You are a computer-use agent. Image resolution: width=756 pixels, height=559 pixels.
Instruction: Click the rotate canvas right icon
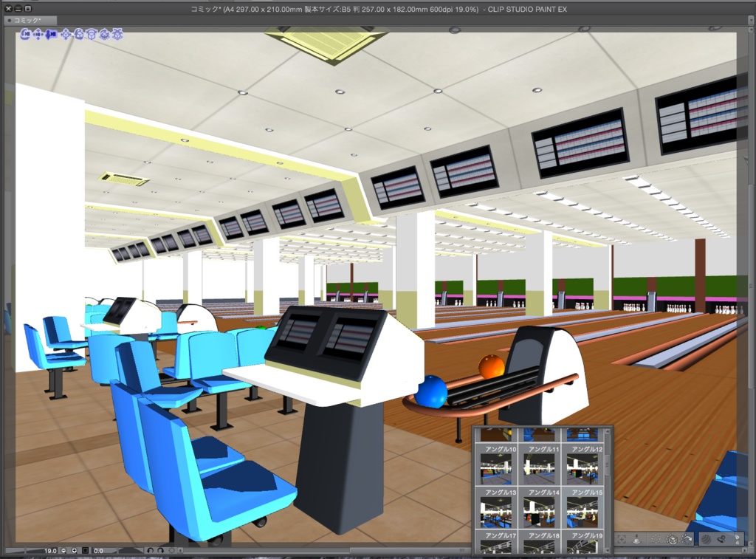coord(160,550)
